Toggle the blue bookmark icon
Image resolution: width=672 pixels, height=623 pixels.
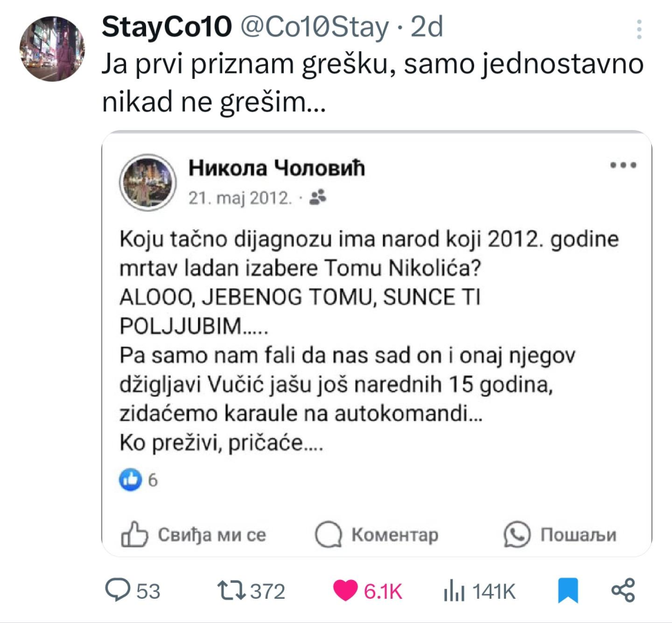(567, 590)
